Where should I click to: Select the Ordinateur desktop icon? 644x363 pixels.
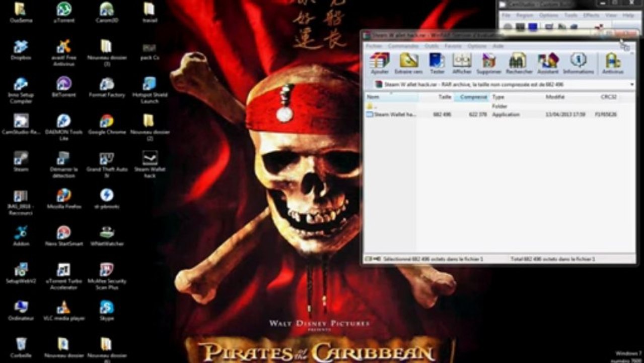coord(21,311)
